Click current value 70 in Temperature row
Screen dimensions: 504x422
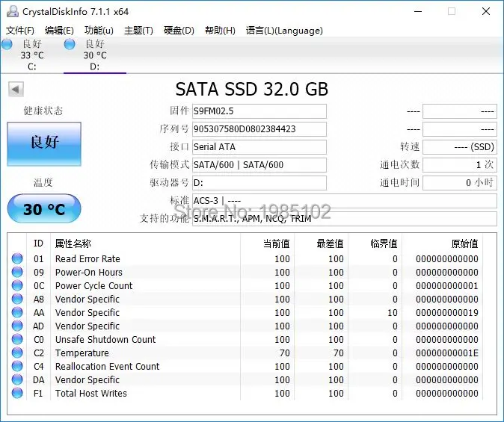[284, 353]
